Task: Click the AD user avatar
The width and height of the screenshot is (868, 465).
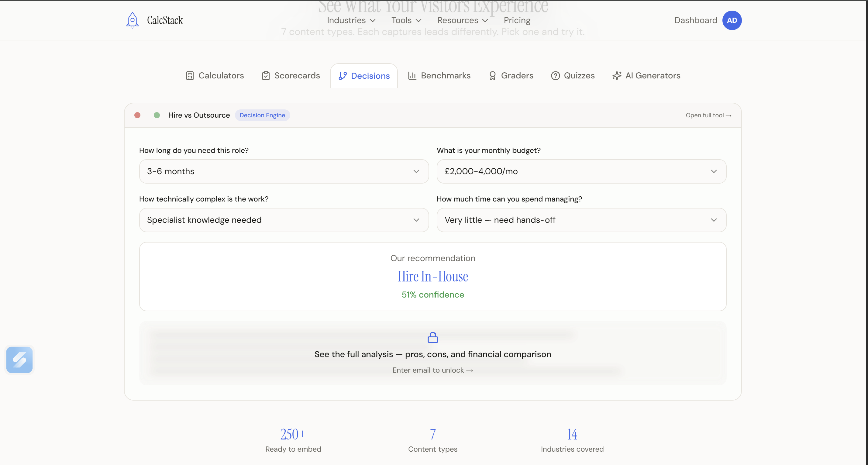Action: (732, 20)
